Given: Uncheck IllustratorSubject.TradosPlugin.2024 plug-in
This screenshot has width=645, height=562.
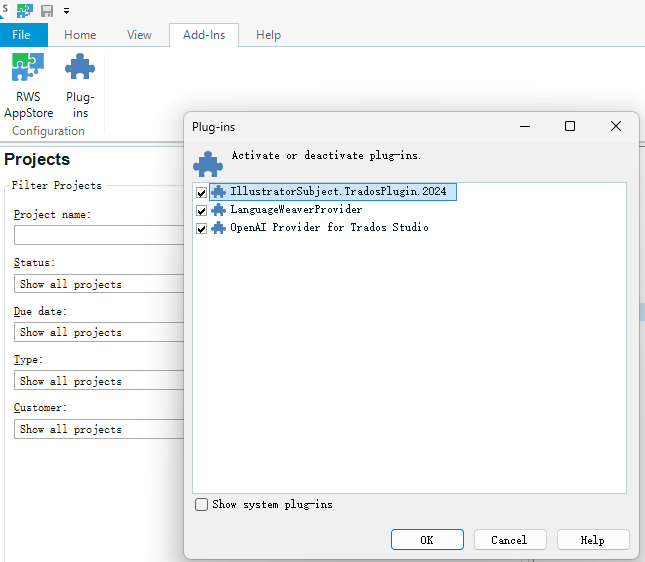Looking at the screenshot, I should [x=201, y=193].
